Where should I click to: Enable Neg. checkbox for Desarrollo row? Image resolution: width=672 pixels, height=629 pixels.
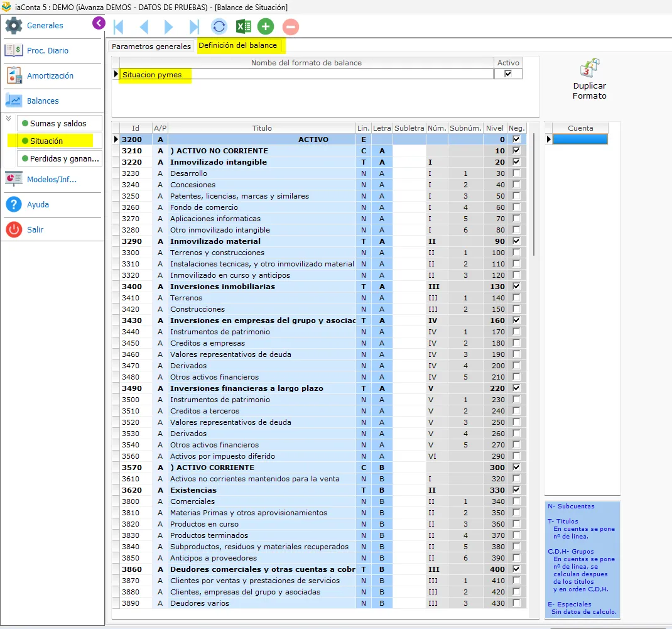point(516,173)
